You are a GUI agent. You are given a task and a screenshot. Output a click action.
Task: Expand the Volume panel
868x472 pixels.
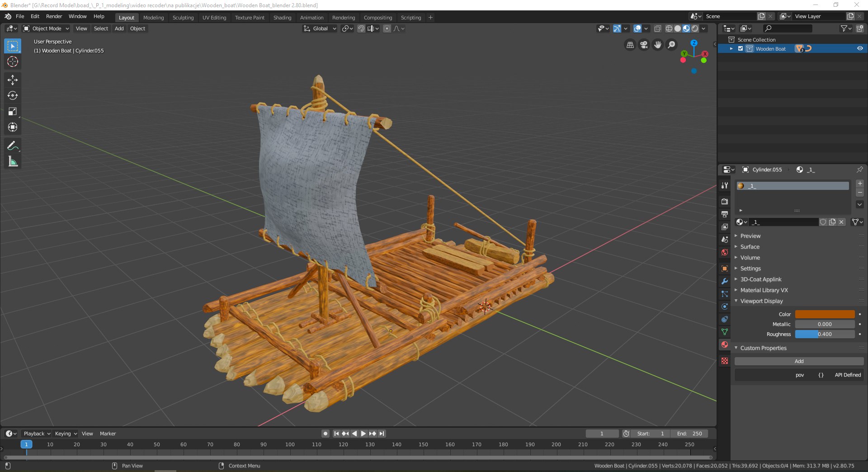point(750,258)
